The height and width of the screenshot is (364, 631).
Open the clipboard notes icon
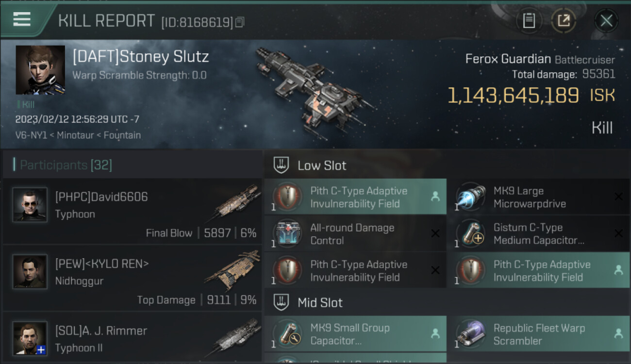[x=529, y=21]
